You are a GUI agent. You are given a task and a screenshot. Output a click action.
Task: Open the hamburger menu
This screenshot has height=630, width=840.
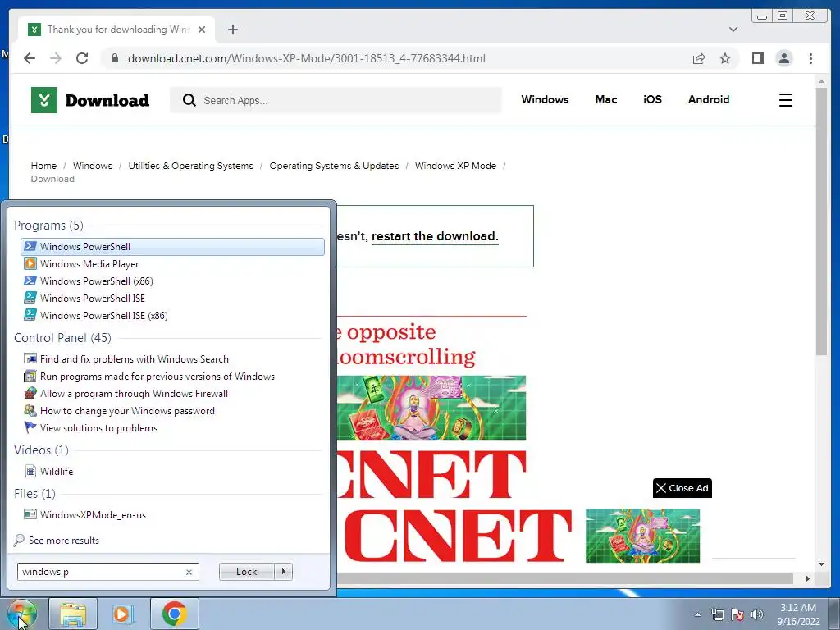click(x=785, y=100)
